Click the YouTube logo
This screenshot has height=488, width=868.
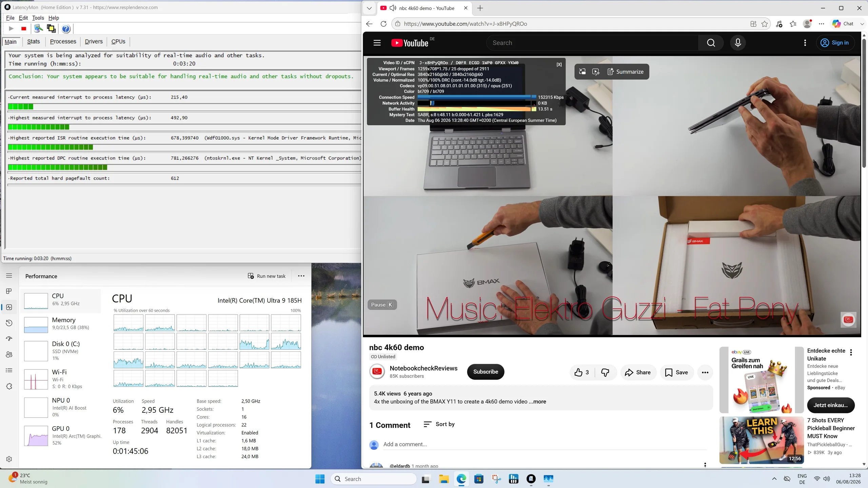(x=410, y=43)
